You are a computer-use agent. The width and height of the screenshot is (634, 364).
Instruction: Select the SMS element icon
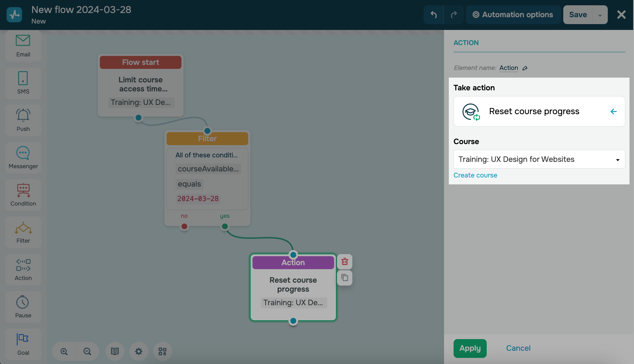tap(23, 78)
